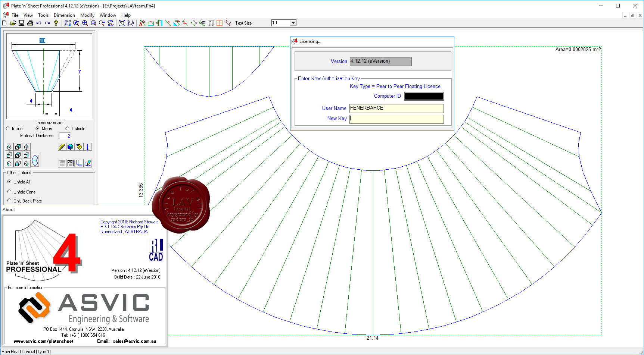Viewport: 644px width, 355px height.
Task: Undo the last action in the toolbar
Action: 39,23
